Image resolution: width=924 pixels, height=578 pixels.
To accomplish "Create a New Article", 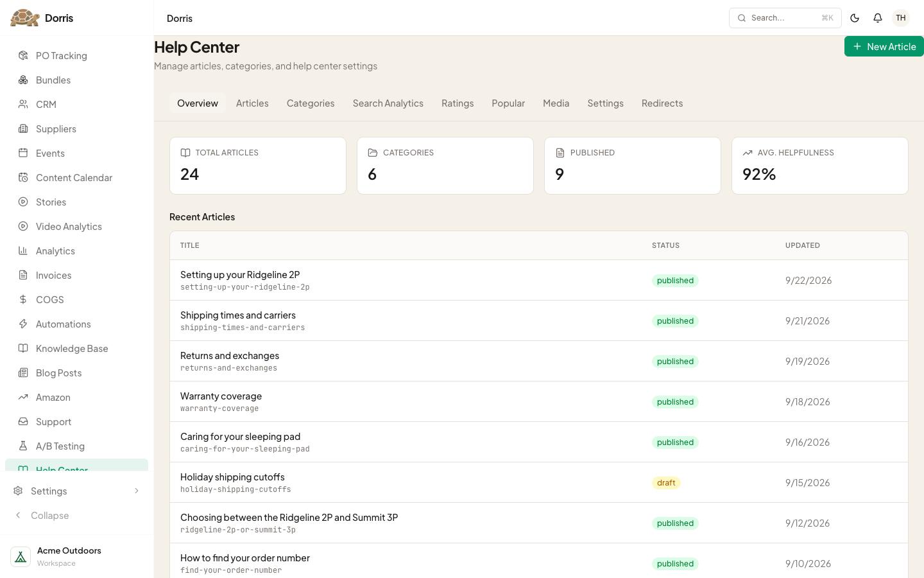I will point(884,46).
